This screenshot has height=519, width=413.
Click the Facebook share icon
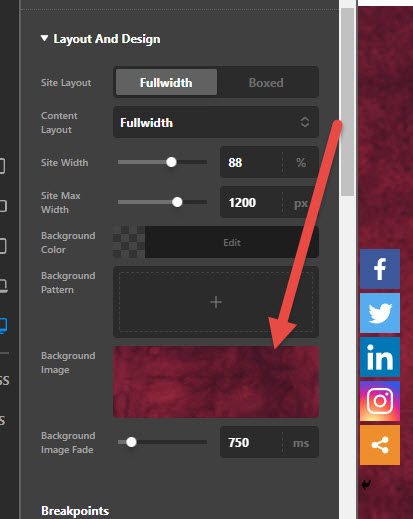(x=380, y=269)
